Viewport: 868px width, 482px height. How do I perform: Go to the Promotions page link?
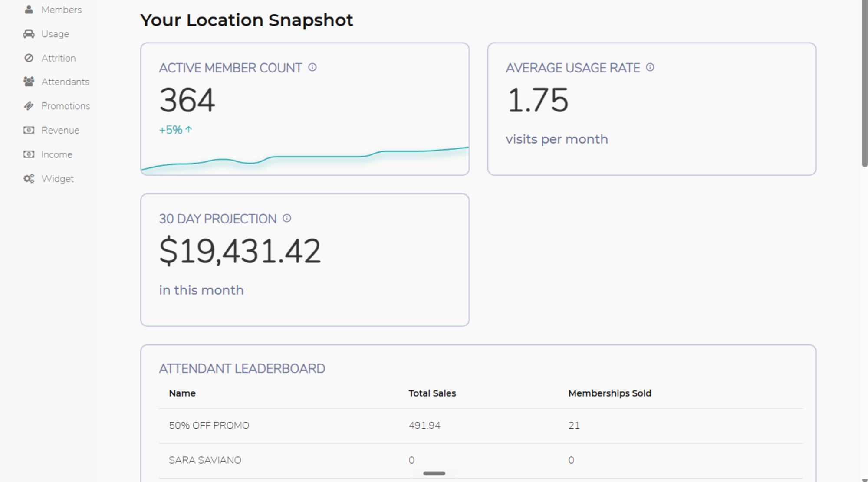tap(66, 106)
